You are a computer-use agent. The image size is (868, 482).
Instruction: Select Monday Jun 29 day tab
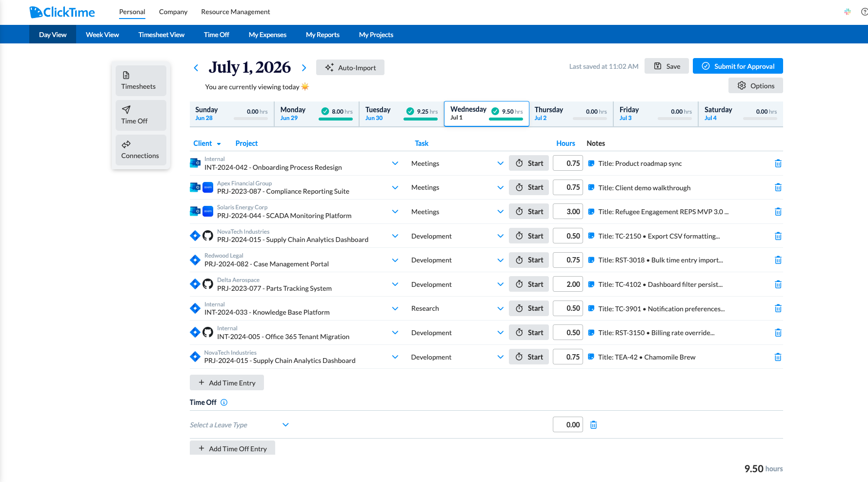pyautogui.click(x=317, y=114)
